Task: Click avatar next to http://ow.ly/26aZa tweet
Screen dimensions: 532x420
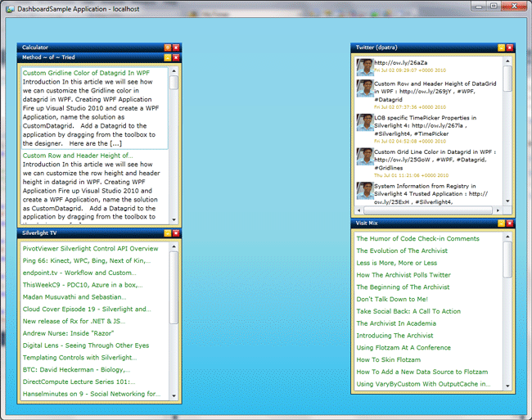Action: (x=365, y=67)
